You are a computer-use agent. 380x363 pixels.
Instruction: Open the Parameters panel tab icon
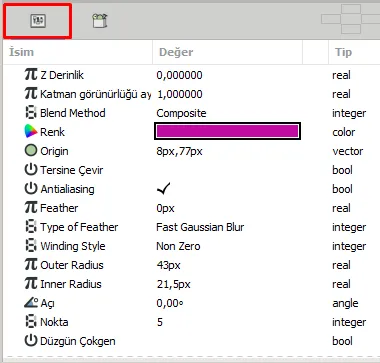click(37, 21)
